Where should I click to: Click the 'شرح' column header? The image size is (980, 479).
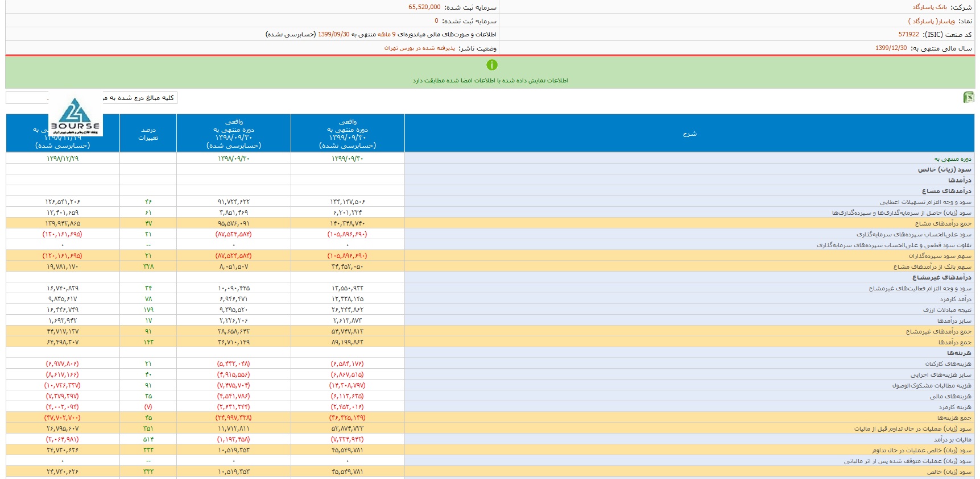689,134
